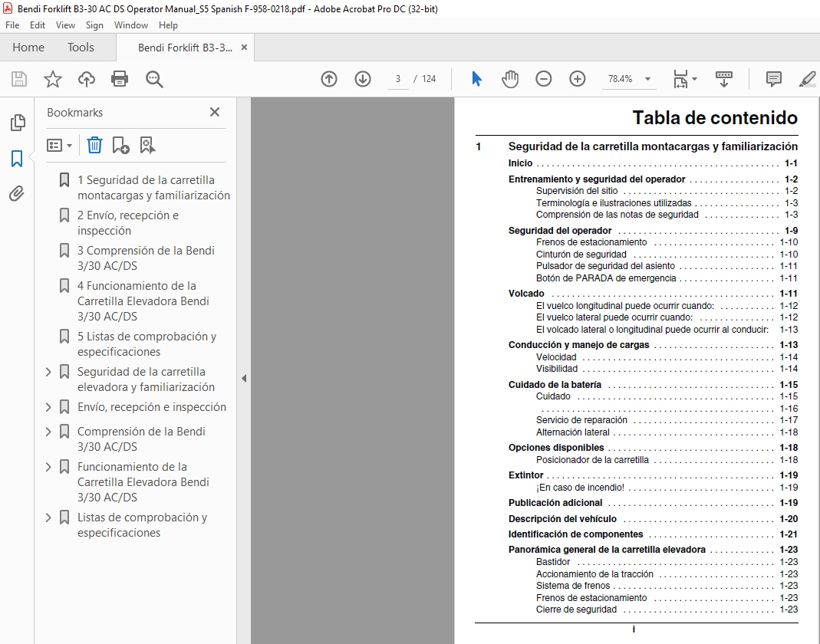Zoom out with the minus button
The image size is (820, 644).
click(x=543, y=79)
